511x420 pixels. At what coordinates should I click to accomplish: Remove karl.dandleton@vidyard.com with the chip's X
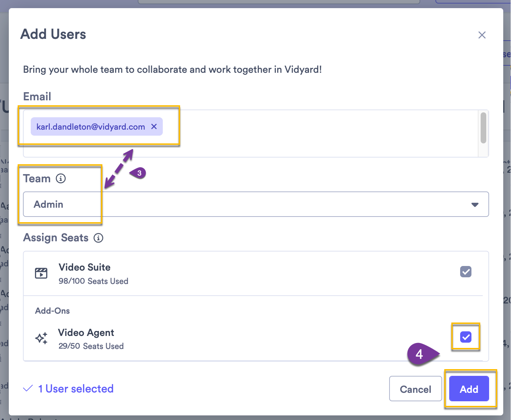[154, 126]
